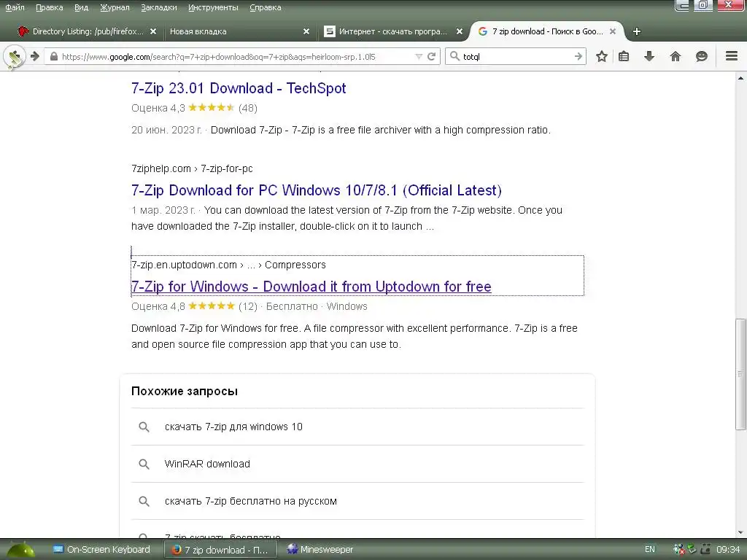This screenshot has width=747, height=560.
Task: Open 7-Zip Download for PC Windows link
Action: (317, 190)
